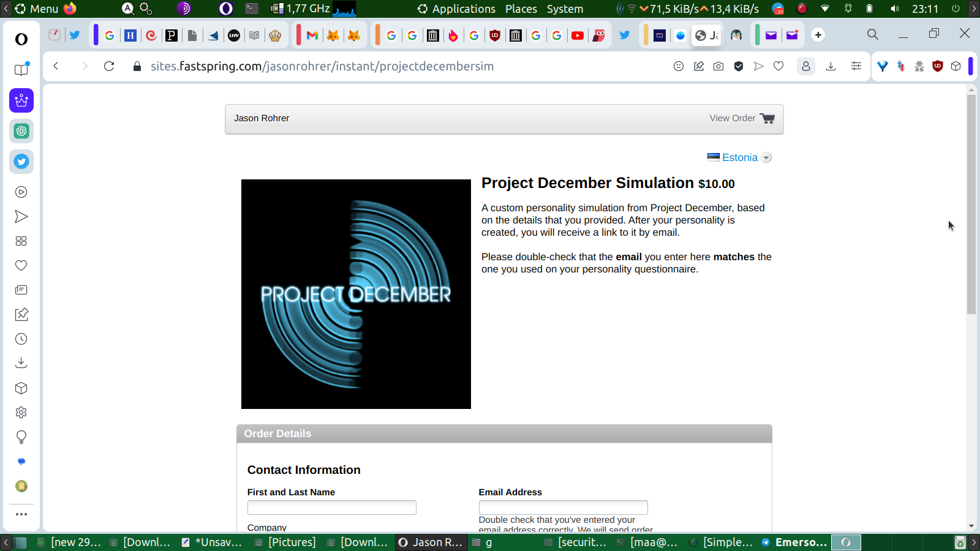This screenshot has height=551, width=980.
Task: Switch to the leftmost Twitter tab
Action: click(x=75, y=35)
